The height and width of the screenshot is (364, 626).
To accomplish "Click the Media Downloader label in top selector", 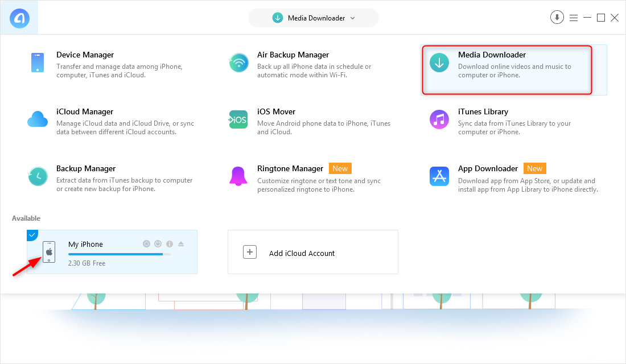I will [x=316, y=18].
